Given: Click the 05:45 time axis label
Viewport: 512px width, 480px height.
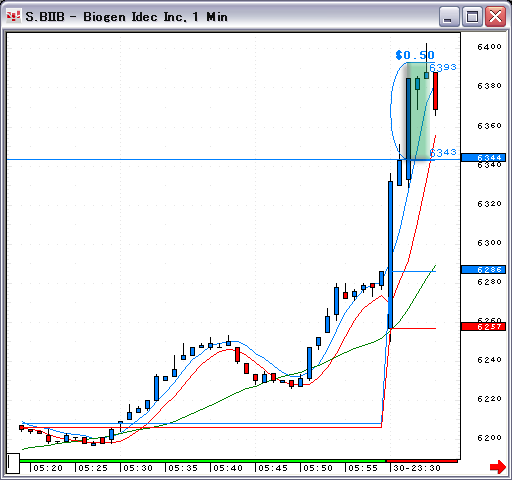Looking at the screenshot, I should point(273,468).
